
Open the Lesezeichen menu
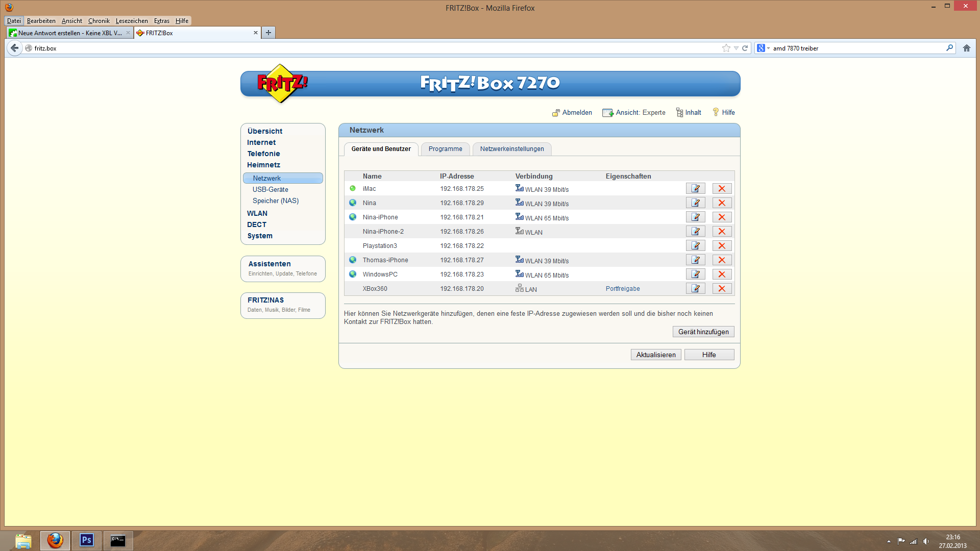pos(131,21)
